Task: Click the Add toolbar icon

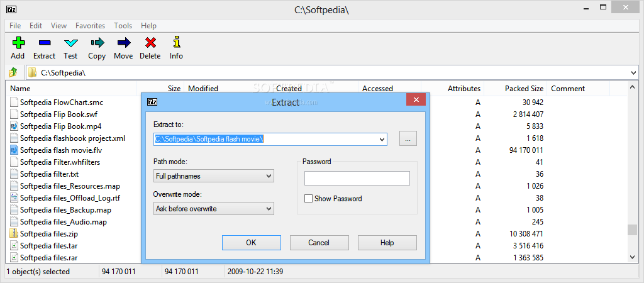Action: [18, 42]
